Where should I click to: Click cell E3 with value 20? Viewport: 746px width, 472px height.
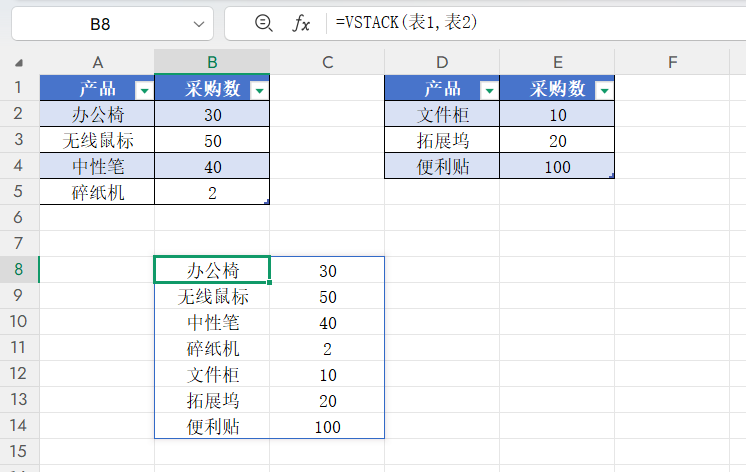pyautogui.click(x=557, y=140)
